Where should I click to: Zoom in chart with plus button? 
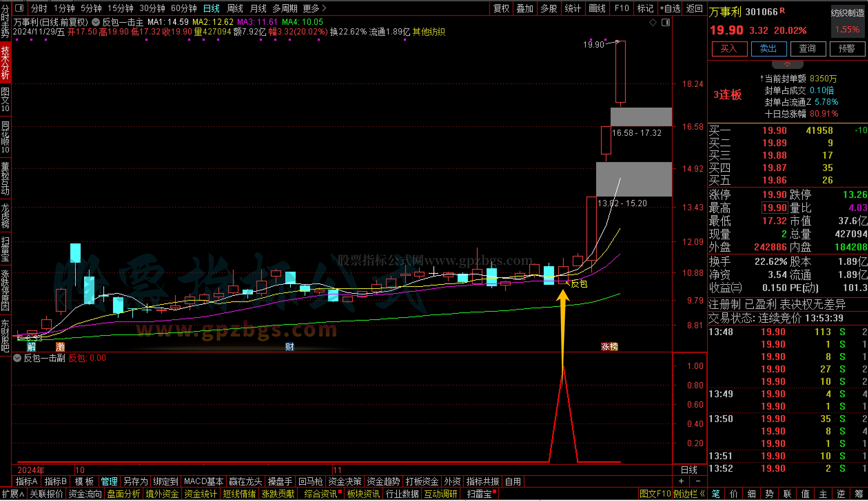point(681,481)
